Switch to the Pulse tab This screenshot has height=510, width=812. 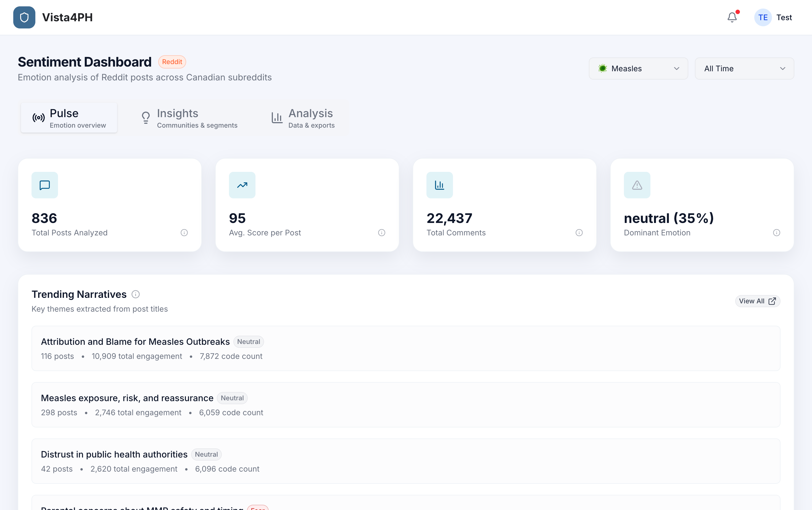click(69, 118)
